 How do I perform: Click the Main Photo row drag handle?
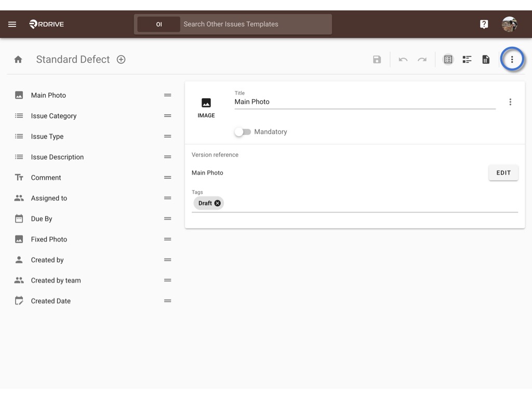tap(168, 96)
